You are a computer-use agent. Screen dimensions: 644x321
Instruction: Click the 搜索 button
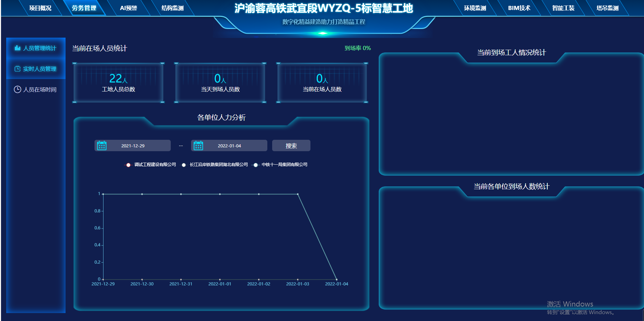[291, 146]
